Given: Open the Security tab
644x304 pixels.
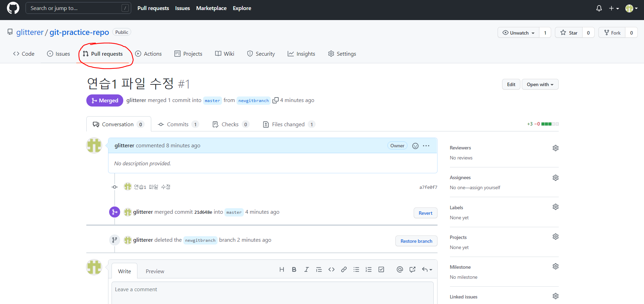Looking at the screenshot, I should (x=261, y=54).
